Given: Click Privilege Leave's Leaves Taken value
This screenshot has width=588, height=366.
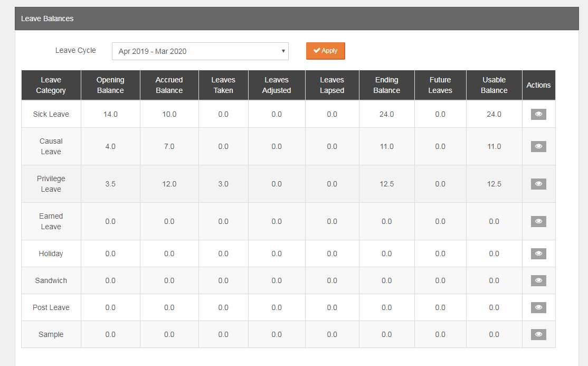Looking at the screenshot, I should (223, 183).
